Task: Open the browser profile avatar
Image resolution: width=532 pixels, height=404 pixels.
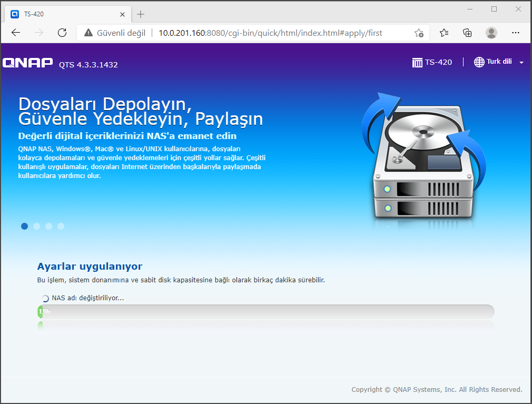Action: click(x=491, y=33)
